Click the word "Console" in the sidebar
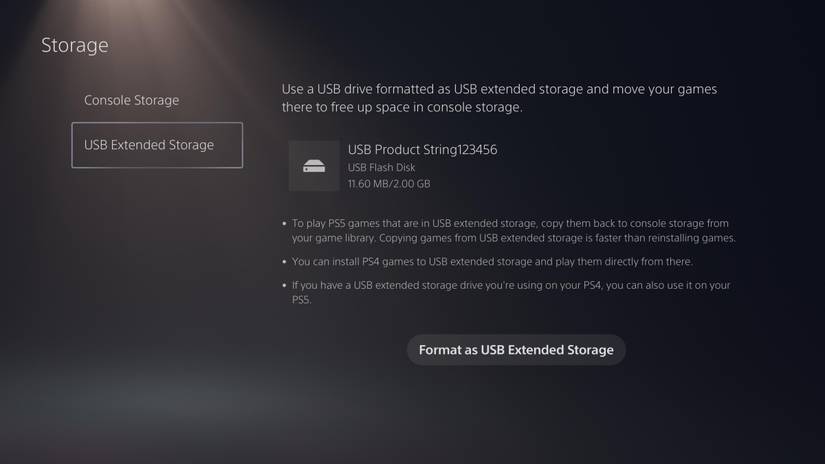 (x=109, y=100)
